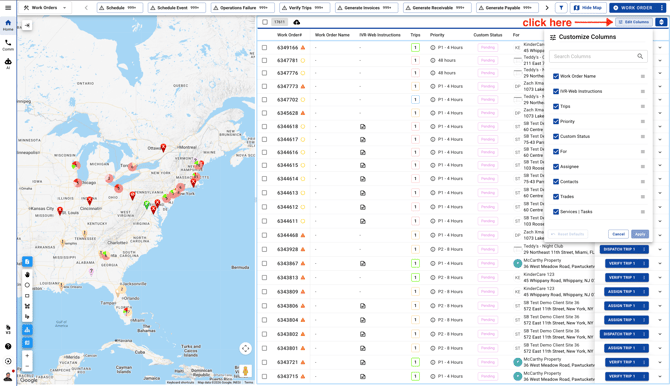Switch to the Generate Receivable tab

(x=437, y=8)
